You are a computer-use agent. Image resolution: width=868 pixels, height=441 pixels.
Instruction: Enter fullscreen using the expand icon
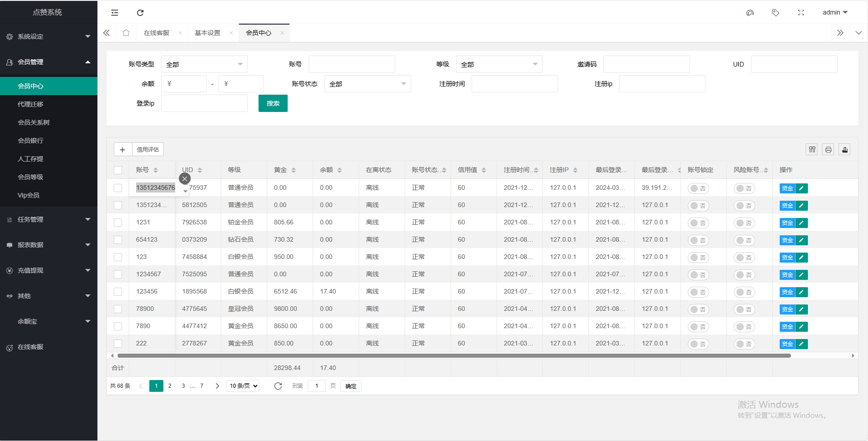point(801,13)
